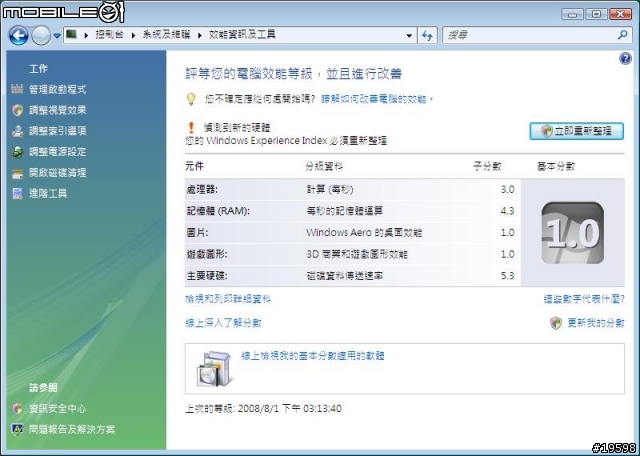Image resolution: width=640 pixels, height=456 pixels.
Task: Open 調整電源設定 task link
Action: (58, 152)
